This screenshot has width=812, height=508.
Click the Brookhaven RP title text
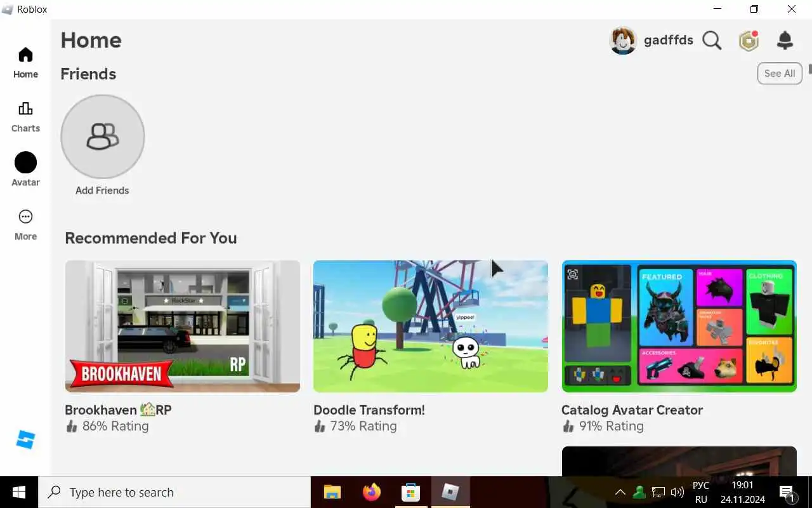click(118, 410)
